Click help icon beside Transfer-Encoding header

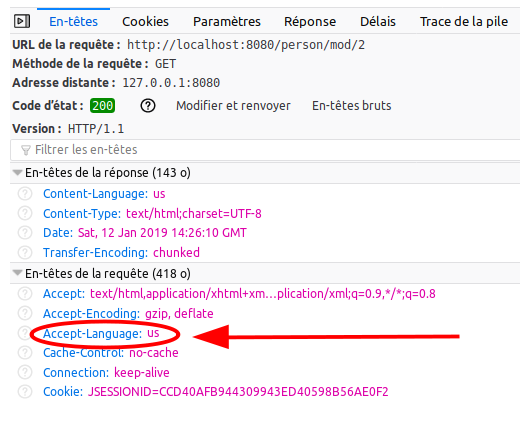pyautogui.click(x=25, y=252)
